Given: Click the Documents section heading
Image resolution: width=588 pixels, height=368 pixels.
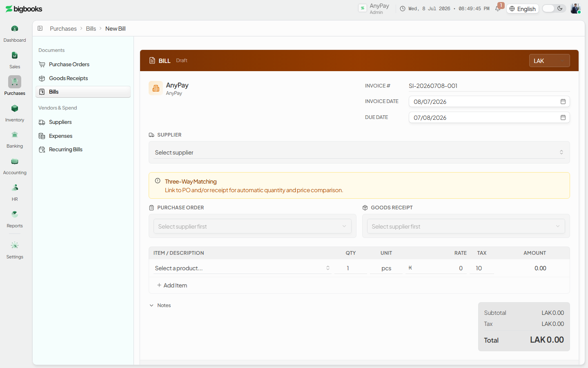Looking at the screenshot, I should [51, 50].
